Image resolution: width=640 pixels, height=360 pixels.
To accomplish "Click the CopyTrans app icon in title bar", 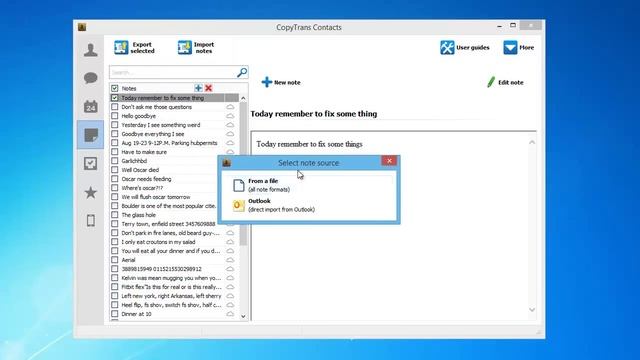I will [82, 27].
